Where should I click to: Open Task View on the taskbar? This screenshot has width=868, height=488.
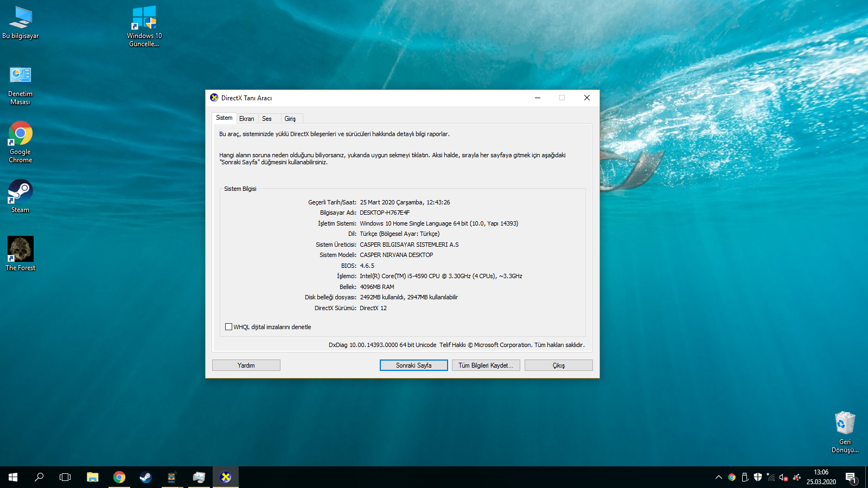[x=65, y=477]
